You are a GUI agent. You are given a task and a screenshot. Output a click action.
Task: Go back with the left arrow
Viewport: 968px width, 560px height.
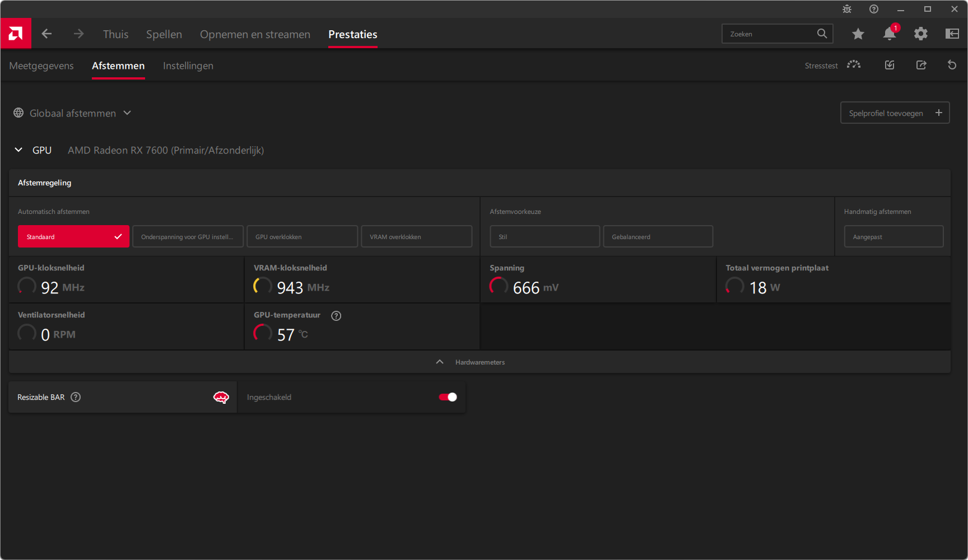(x=46, y=34)
